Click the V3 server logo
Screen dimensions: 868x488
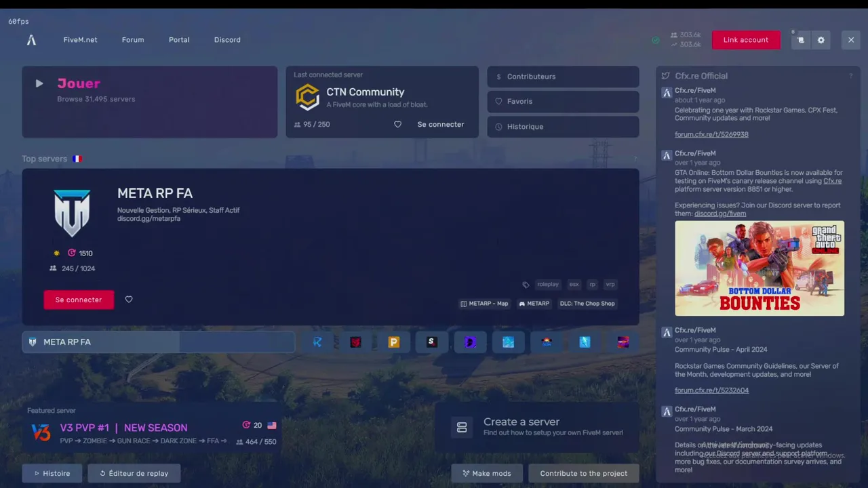(x=41, y=432)
